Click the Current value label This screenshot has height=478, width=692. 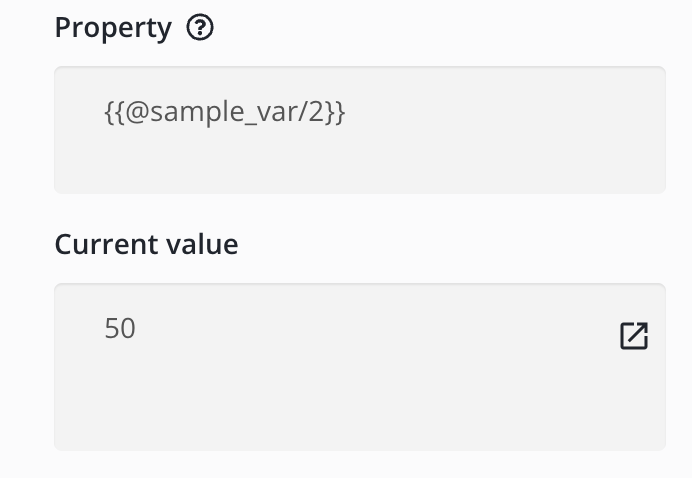[146, 244]
